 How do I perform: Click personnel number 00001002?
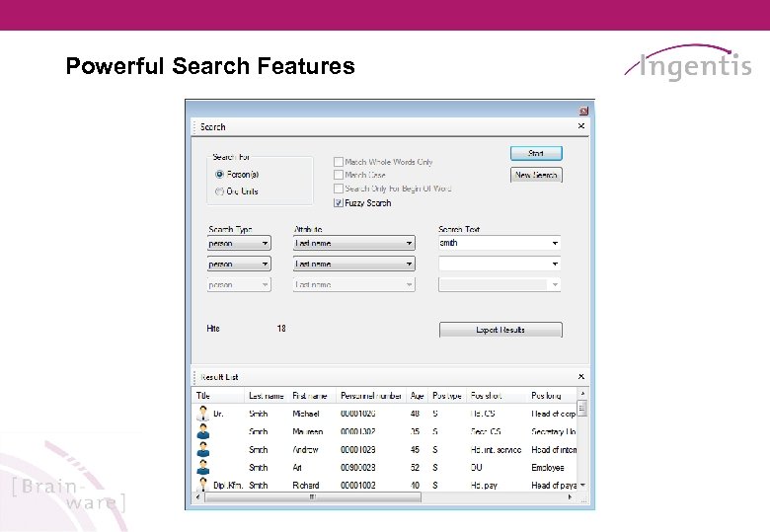pyautogui.click(x=358, y=486)
